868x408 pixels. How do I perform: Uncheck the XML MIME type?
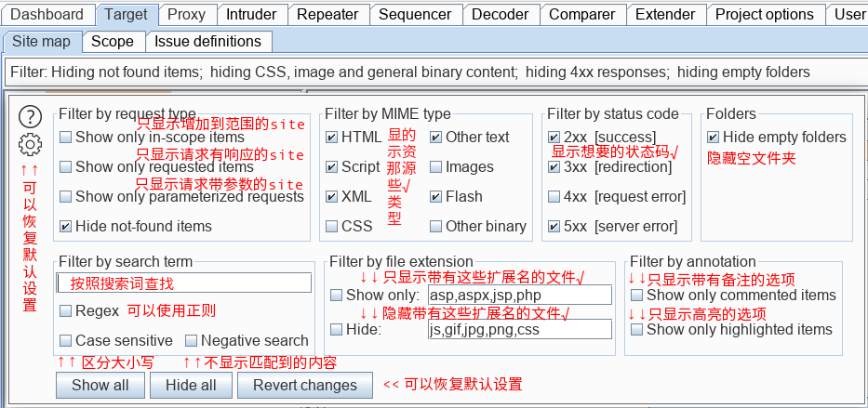331,196
